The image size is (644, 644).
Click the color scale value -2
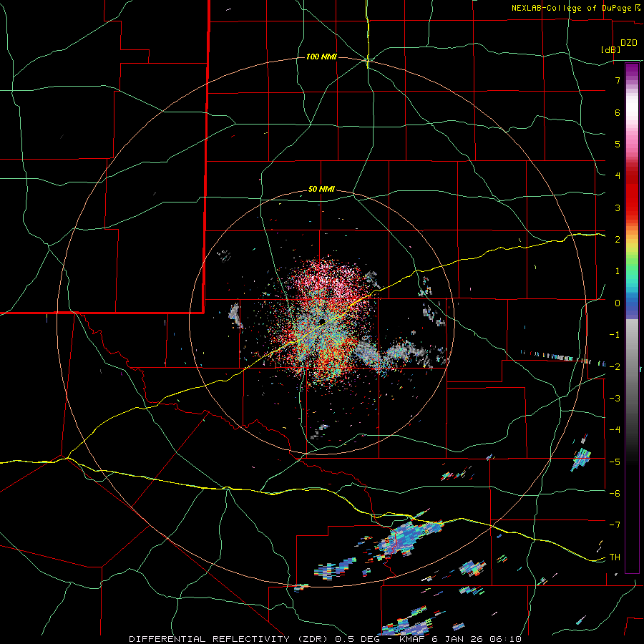tap(615, 366)
